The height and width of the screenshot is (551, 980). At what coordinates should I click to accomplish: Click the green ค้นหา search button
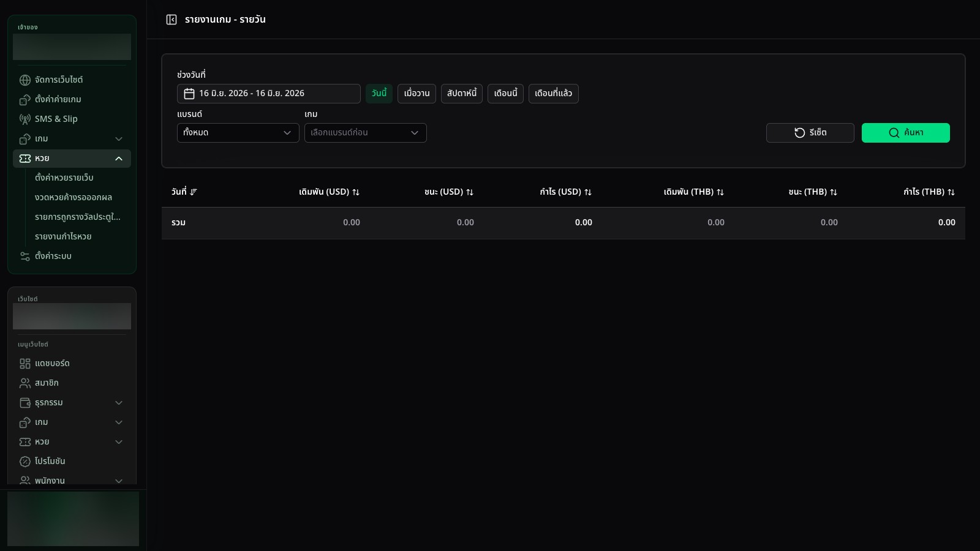(x=906, y=133)
